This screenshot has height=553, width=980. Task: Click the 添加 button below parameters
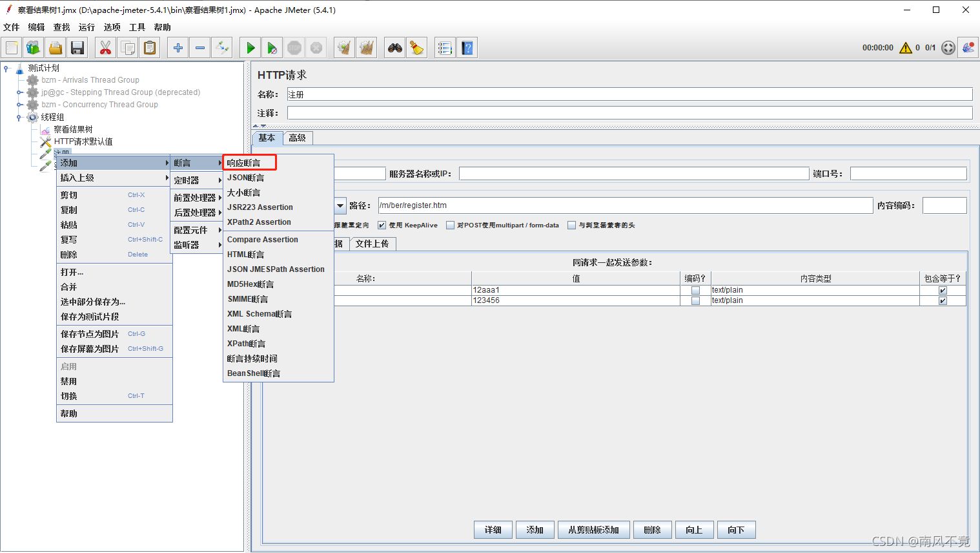click(535, 530)
